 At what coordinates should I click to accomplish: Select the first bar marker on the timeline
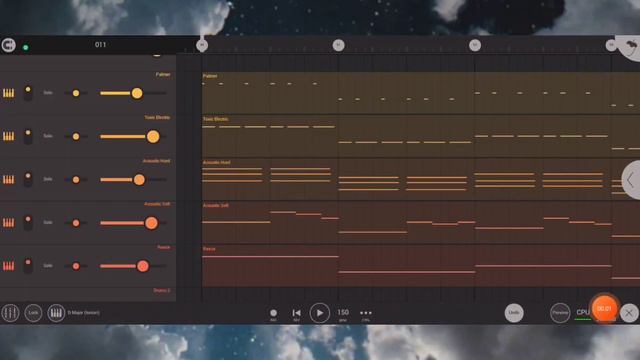202,45
